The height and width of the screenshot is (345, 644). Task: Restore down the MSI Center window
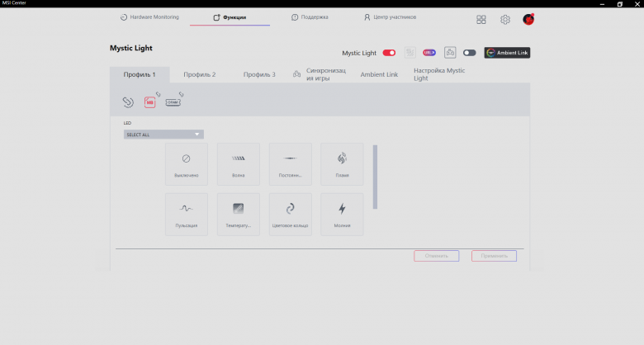click(620, 4)
